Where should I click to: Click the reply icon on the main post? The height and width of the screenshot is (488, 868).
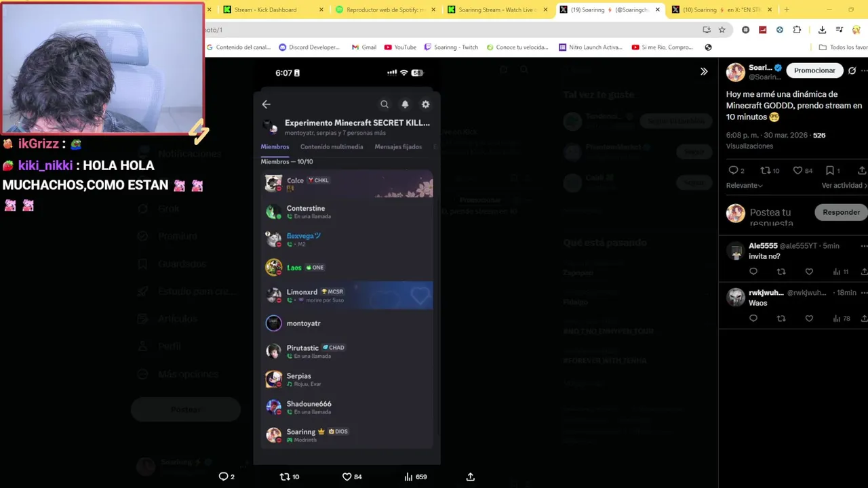732,171
